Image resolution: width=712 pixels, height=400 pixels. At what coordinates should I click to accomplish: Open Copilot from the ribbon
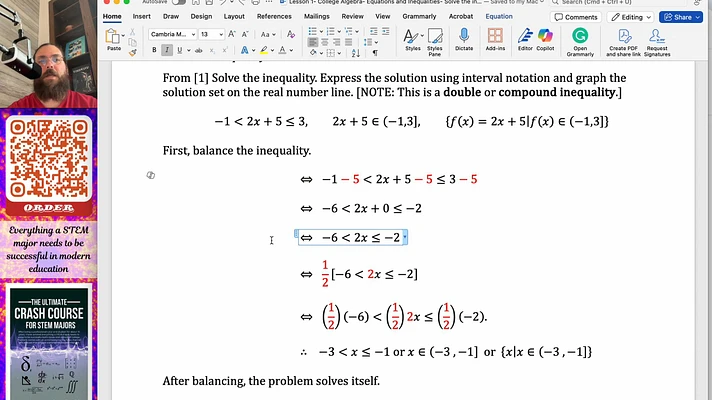coord(545,40)
